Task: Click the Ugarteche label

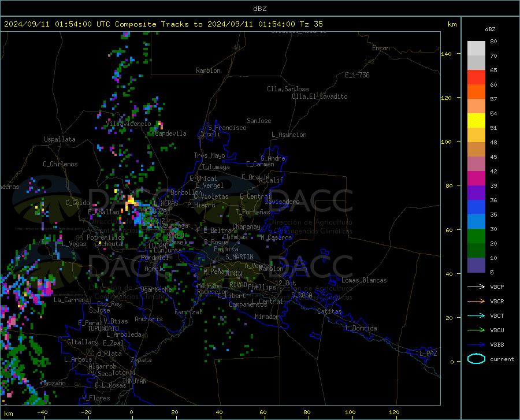Action: pos(156,289)
